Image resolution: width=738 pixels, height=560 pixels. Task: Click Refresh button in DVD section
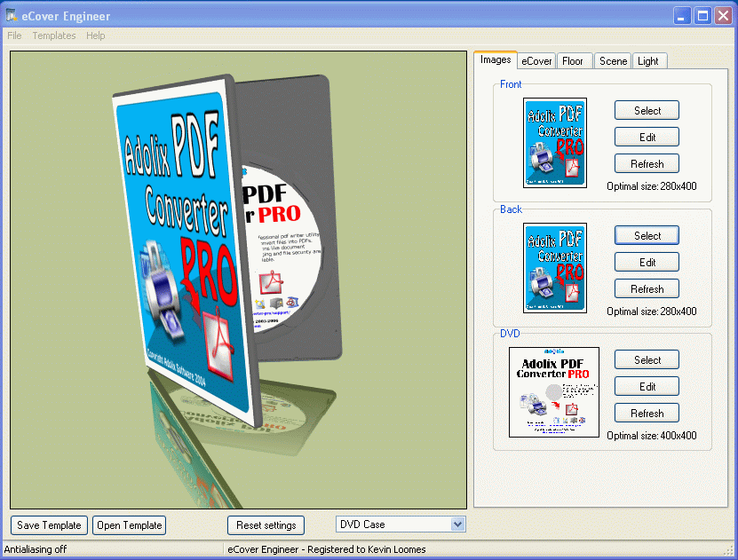tap(647, 414)
